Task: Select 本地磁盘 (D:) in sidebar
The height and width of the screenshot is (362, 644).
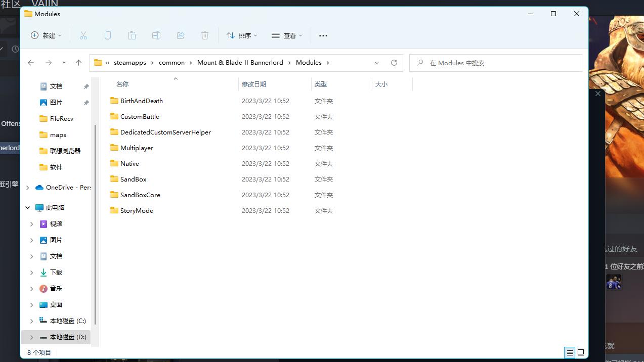Action: [57, 337]
